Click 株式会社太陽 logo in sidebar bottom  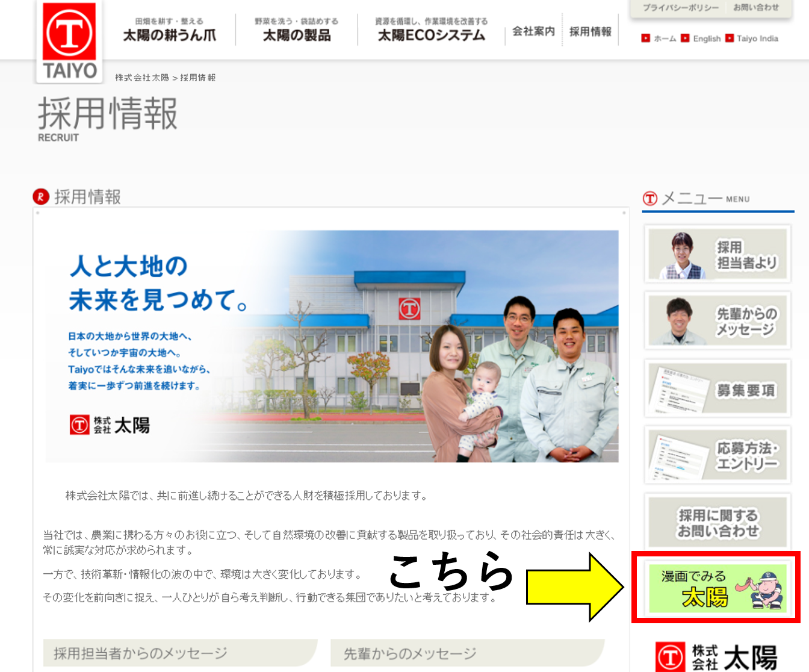click(x=717, y=657)
